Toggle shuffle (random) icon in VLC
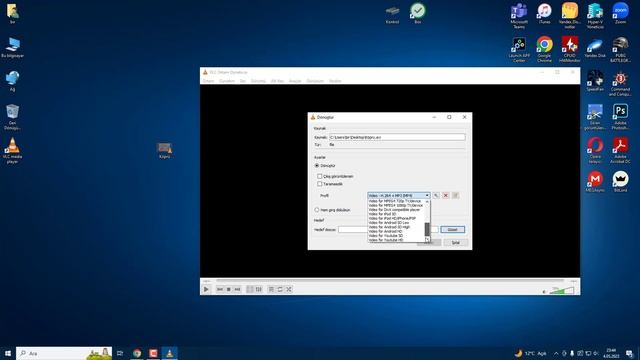The image size is (640, 360). coord(289,289)
